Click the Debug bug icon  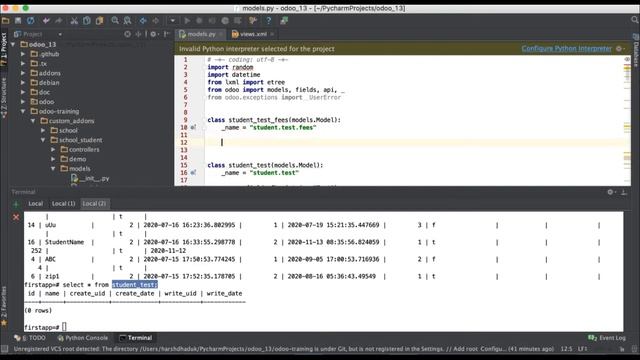[199, 20]
